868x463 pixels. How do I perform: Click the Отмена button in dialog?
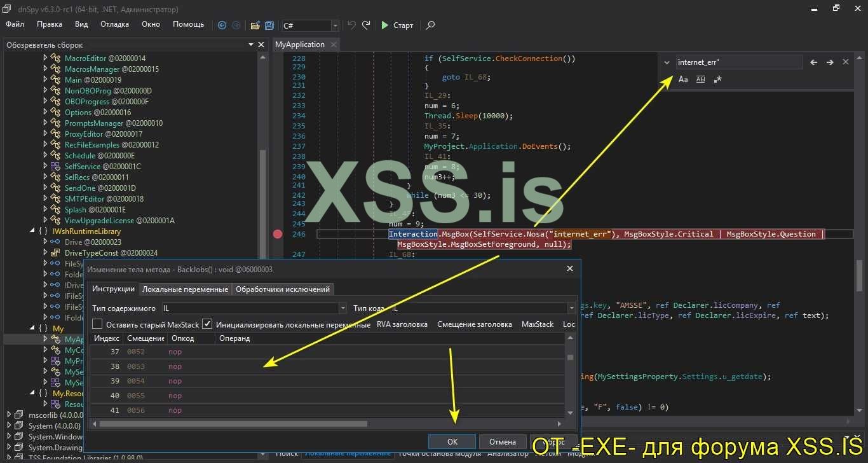coord(502,441)
